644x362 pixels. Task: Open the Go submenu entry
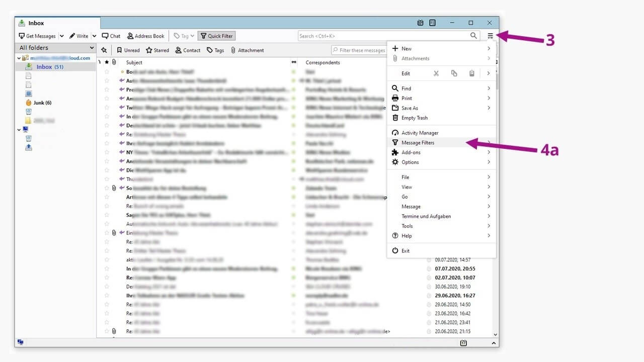coord(441,197)
